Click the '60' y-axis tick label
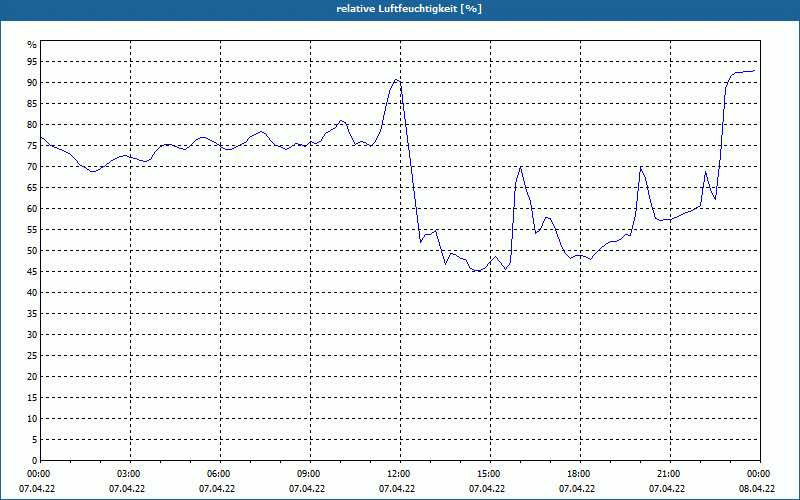This screenshot has height=500, width=800. [32, 209]
